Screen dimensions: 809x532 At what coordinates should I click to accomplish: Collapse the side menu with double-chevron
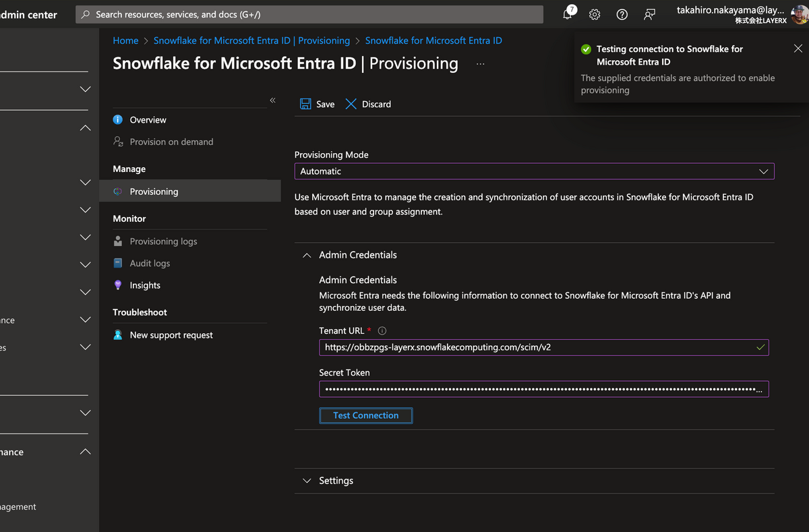click(272, 100)
